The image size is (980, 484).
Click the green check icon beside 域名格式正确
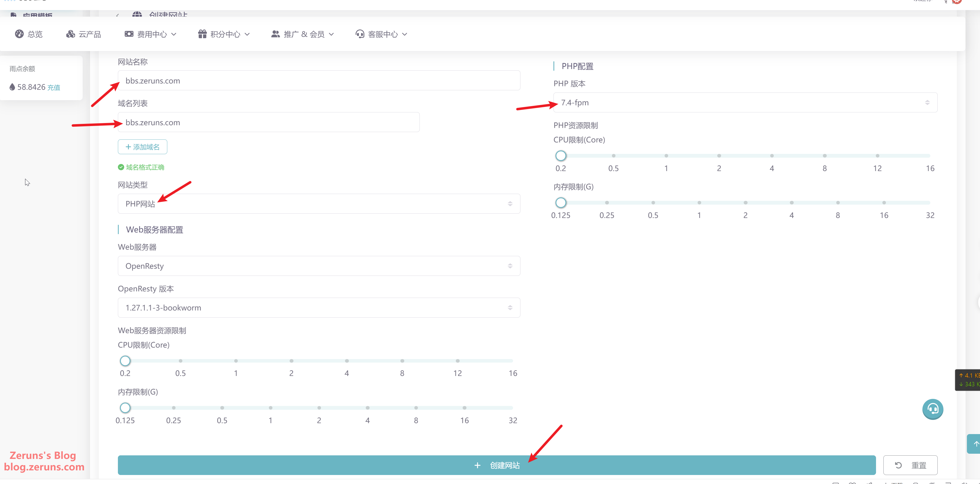[121, 167]
